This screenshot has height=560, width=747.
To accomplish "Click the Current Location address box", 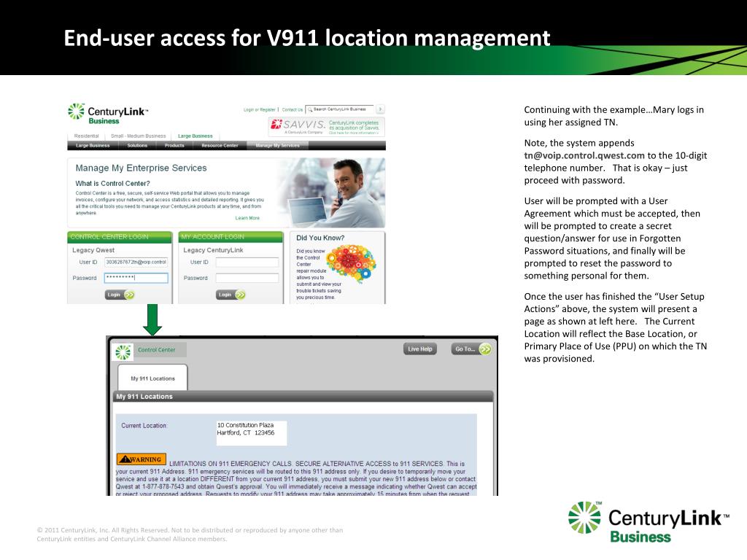I will [252, 433].
